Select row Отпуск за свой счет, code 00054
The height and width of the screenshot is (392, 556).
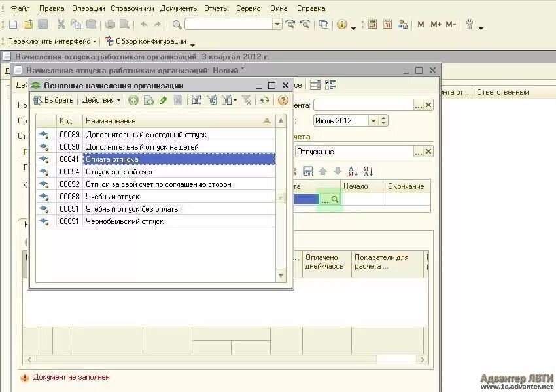point(156,172)
